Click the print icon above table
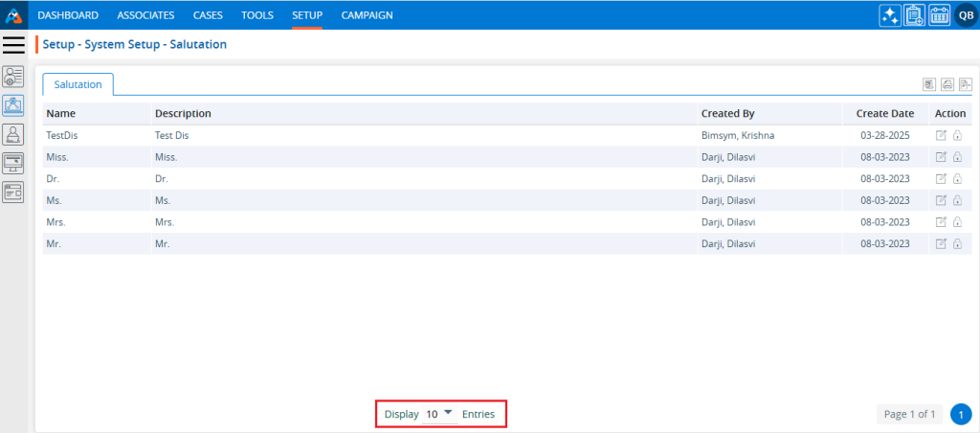 pyautogui.click(x=947, y=85)
